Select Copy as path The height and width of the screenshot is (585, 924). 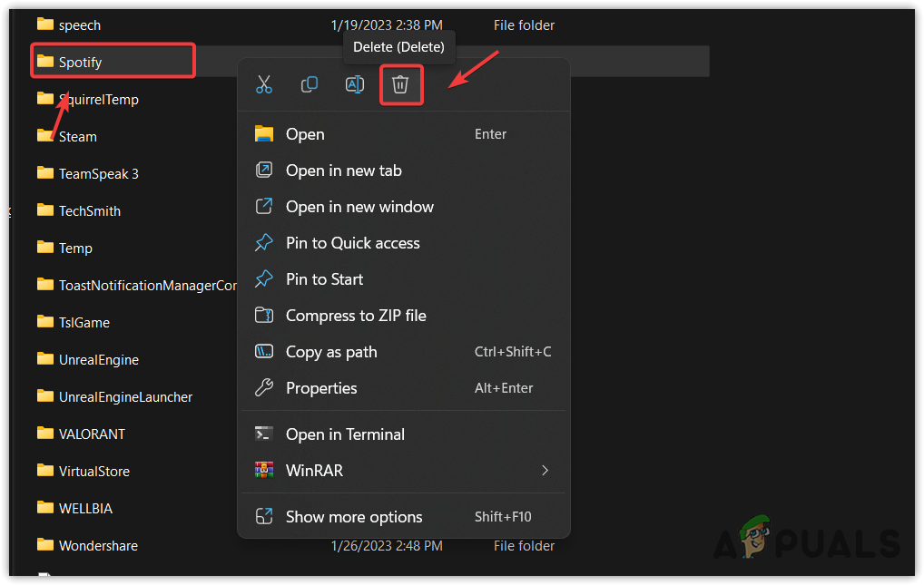click(331, 352)
